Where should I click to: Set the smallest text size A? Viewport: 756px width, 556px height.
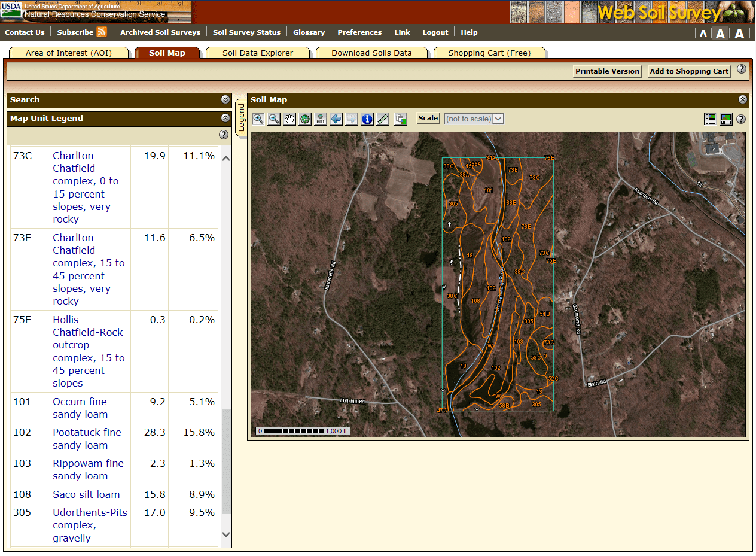click(x=703, y=34)
